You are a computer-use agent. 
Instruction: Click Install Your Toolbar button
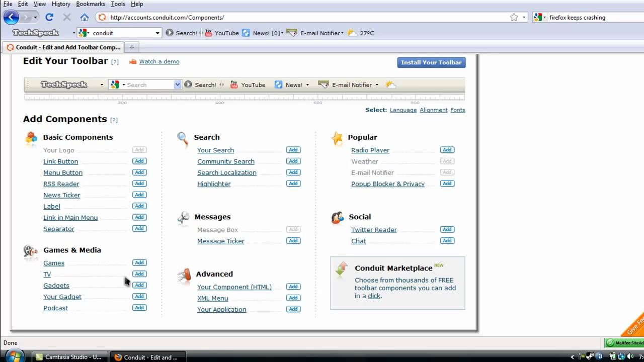pyautogui.click(x=431, y=62)
